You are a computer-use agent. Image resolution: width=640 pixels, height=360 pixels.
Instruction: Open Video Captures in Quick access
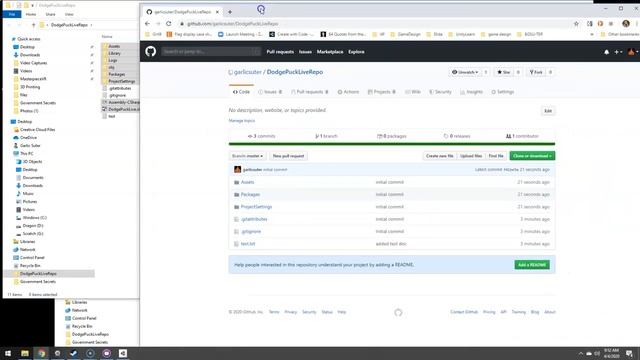click(x=33, y=63)
